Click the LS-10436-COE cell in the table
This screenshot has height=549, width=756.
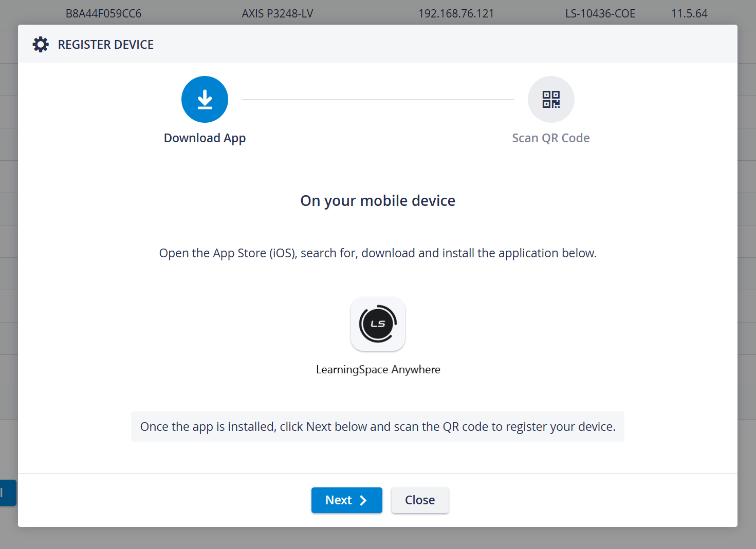(x=600, y=14)
